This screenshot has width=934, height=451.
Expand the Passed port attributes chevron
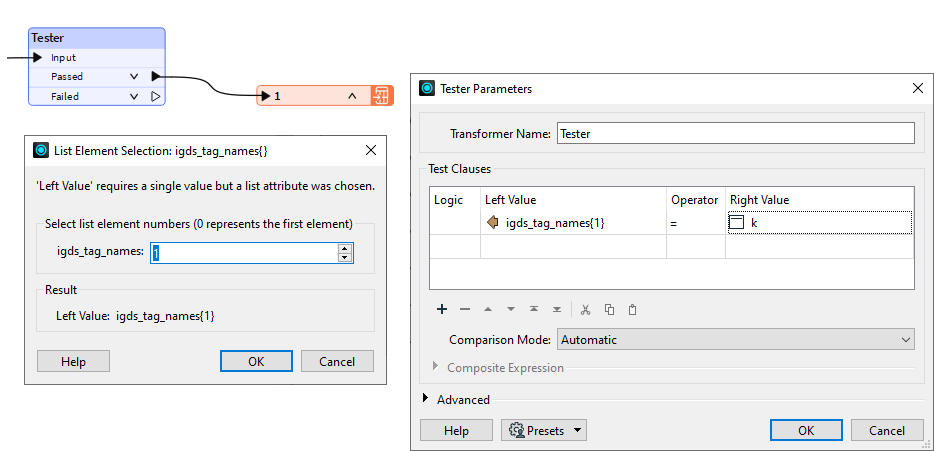[x=134, y=76]
